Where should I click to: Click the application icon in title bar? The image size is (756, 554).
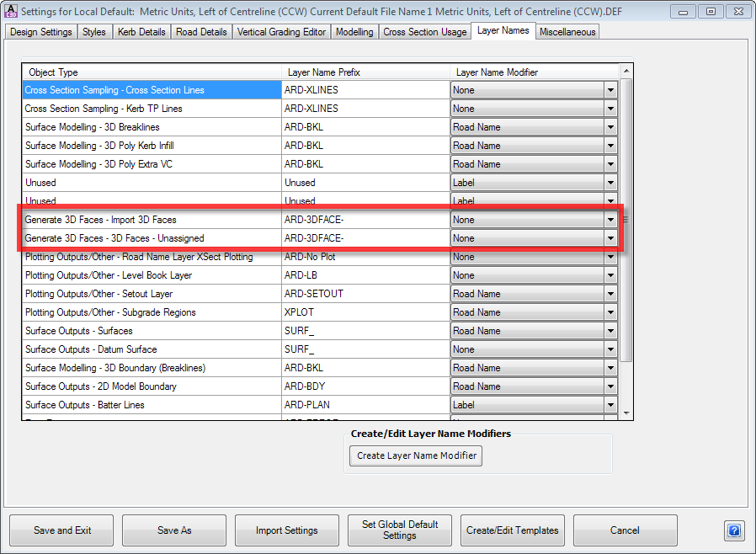coord(11,11)
